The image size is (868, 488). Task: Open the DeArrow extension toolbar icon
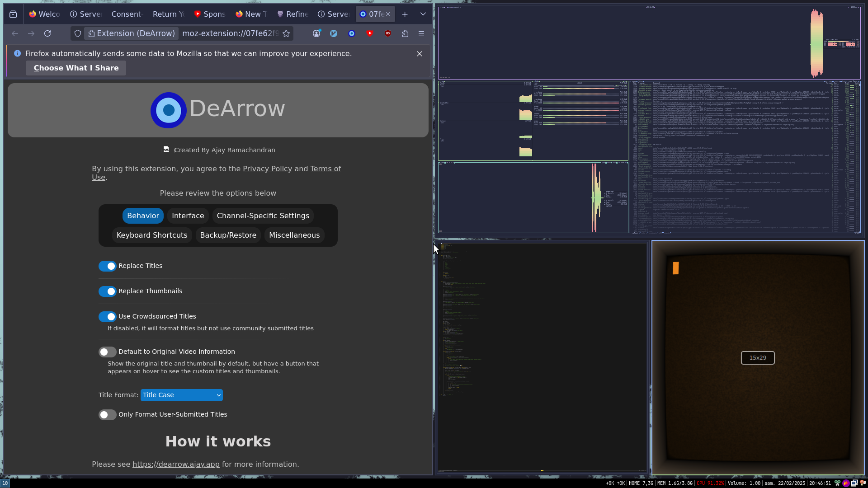pyautogui.click(x=352, y=33)
